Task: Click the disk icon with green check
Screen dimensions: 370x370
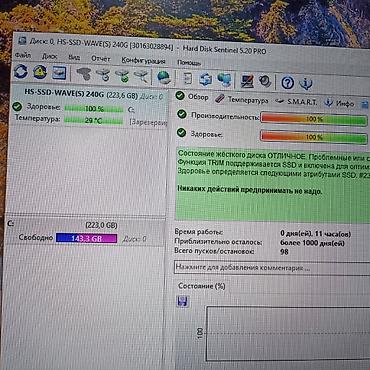Action: (122, 76)
